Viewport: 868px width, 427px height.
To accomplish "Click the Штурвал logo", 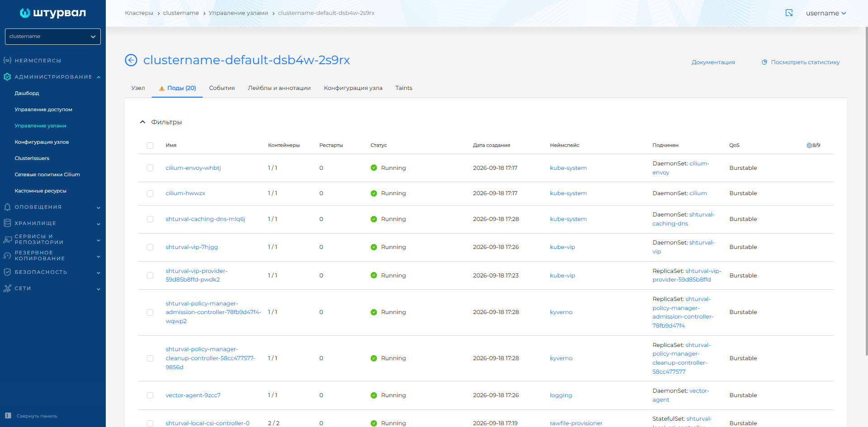I will pos(53,13).
